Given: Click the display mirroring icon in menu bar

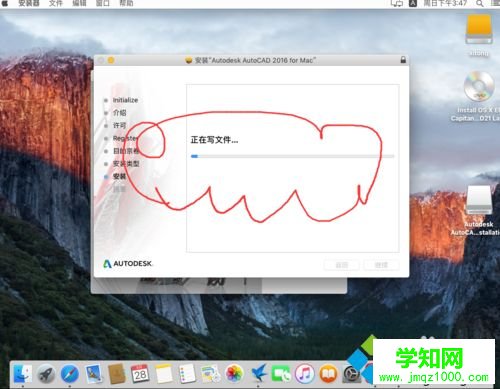Looking at the screenshot, I should pyautogui.click(x=397, y=3).
